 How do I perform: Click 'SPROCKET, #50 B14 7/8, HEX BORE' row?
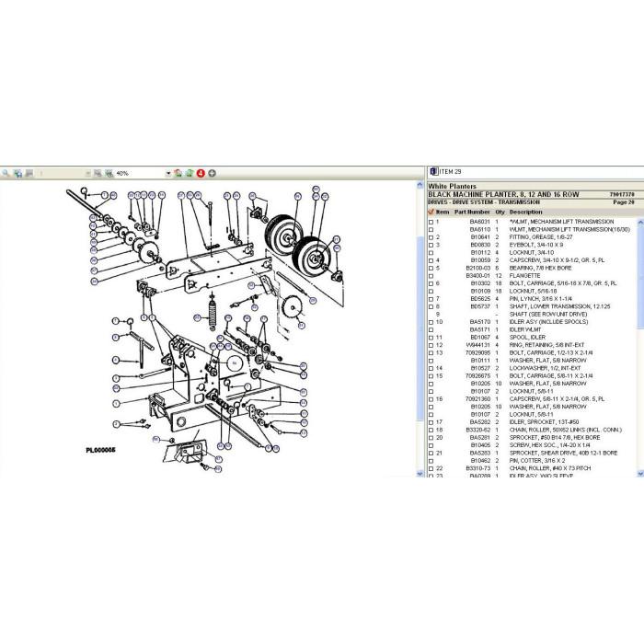point(555,438)
